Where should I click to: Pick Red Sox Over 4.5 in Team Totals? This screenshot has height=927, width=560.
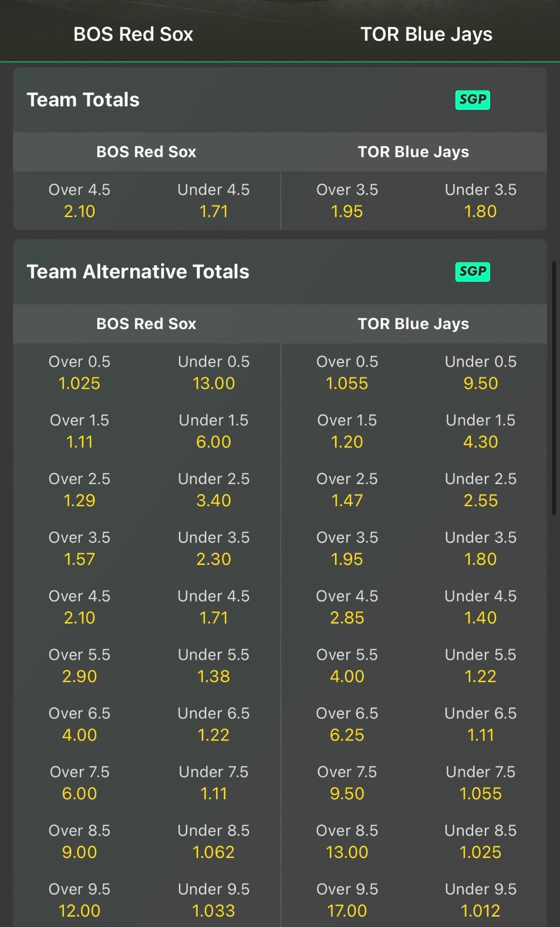[x=79, y=201]
